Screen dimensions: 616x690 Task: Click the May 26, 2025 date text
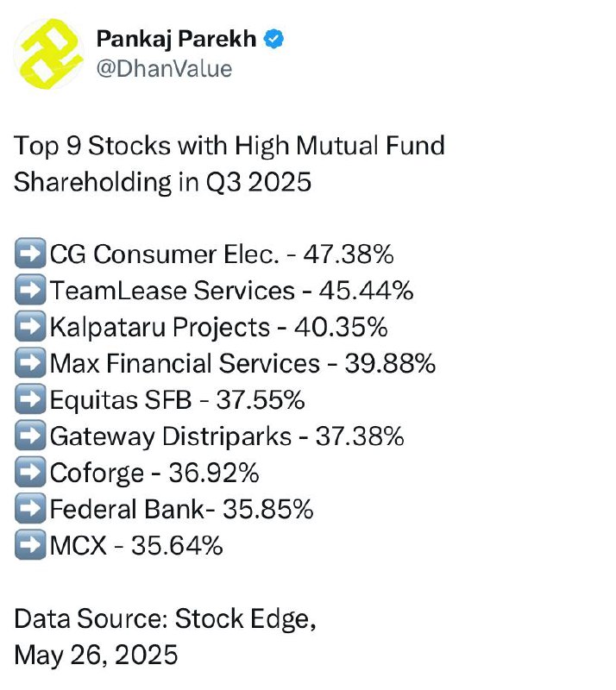coord(96,655)
